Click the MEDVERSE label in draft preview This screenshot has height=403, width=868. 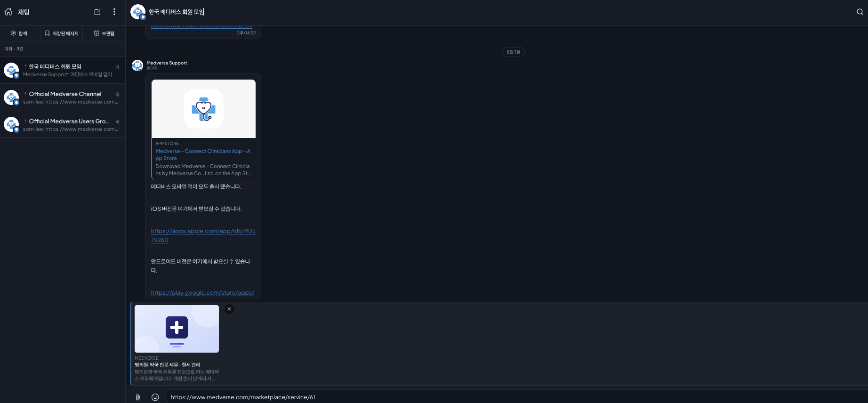(146, 358)
